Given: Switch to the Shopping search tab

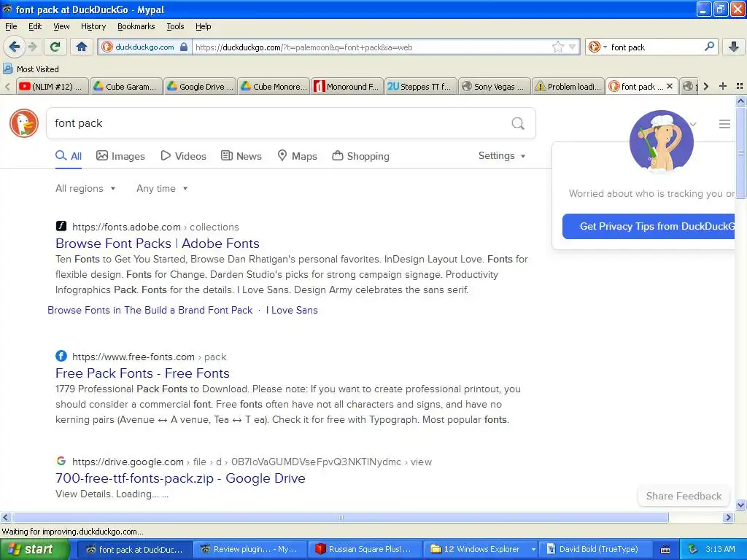Looking at the screenshot, I should (x=360, y=156).
